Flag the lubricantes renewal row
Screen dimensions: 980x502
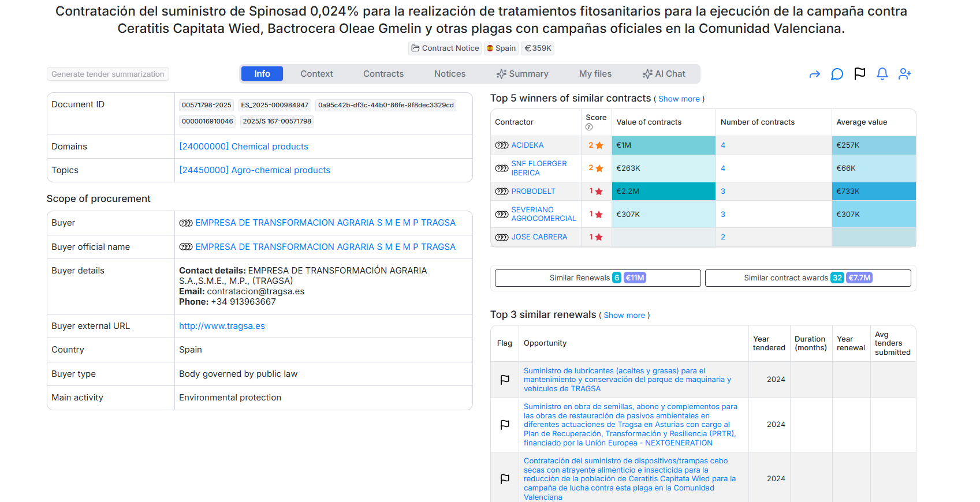point(505,380)
